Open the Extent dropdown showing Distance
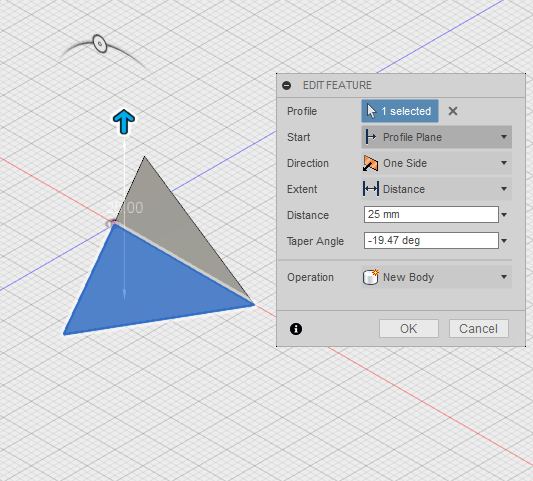Screen dimensions: 533x481 click(436, 189)
